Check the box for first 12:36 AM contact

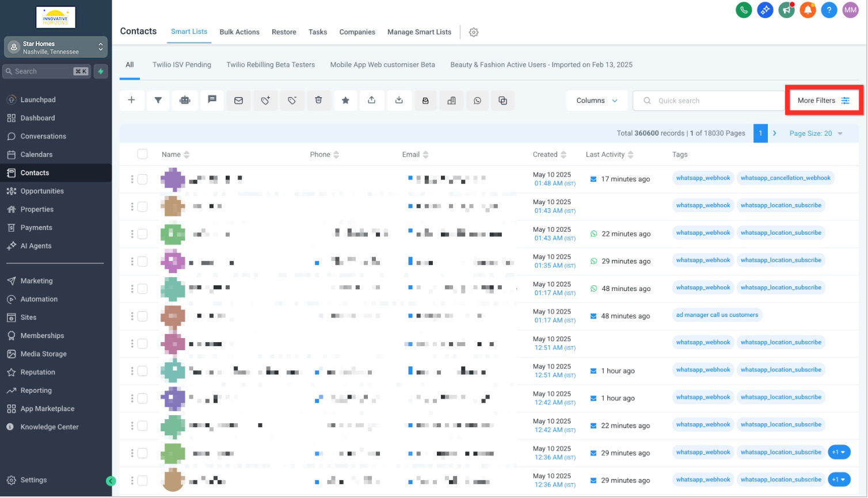(x=142, y=453)
